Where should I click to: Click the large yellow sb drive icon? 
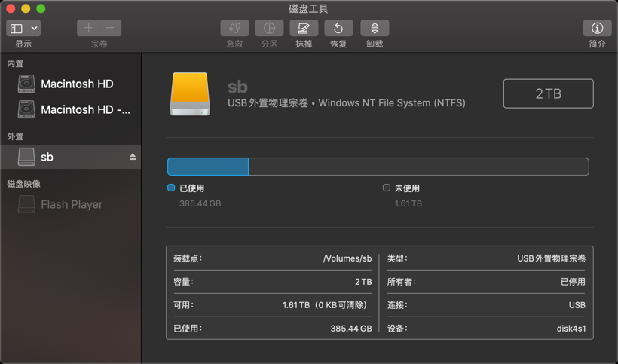pyautogui.click(x=190, y=93)
